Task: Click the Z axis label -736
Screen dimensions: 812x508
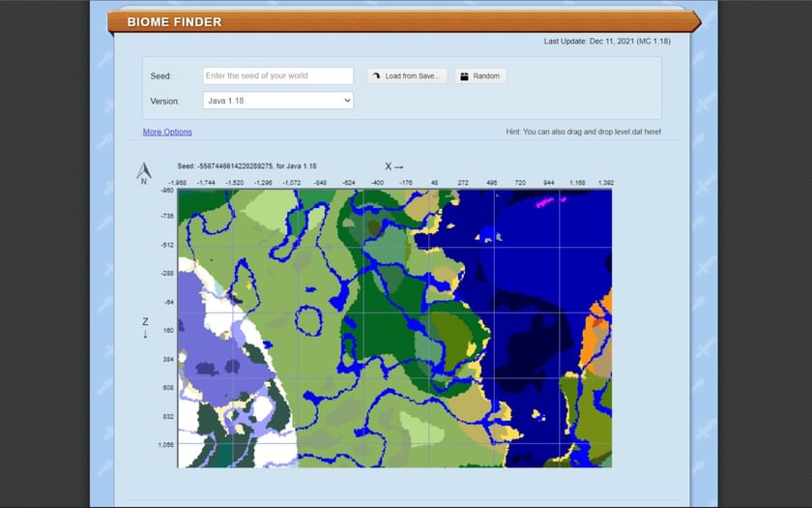Action: pos(167,216)
